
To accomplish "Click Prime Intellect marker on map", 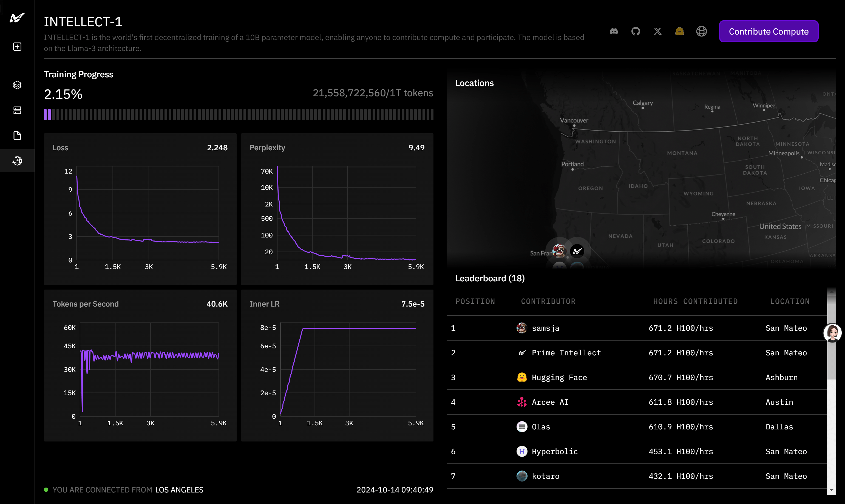I will 577,251.
